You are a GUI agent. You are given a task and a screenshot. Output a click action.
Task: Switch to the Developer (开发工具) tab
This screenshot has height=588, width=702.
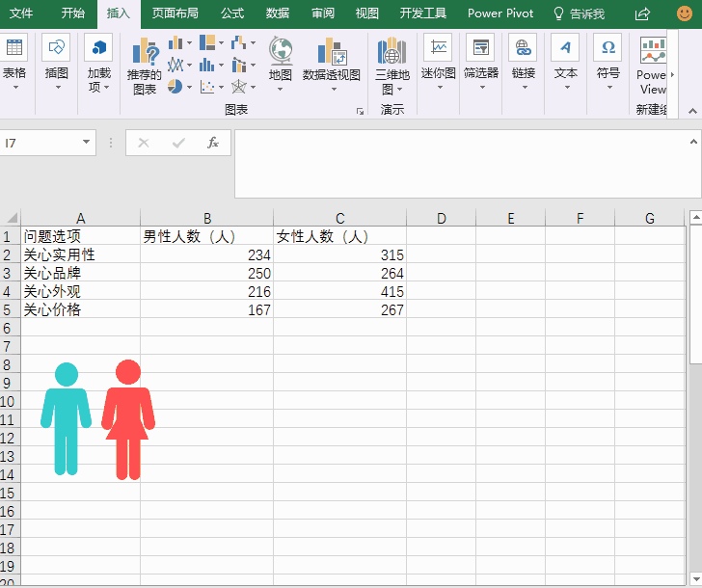[423, 13]
